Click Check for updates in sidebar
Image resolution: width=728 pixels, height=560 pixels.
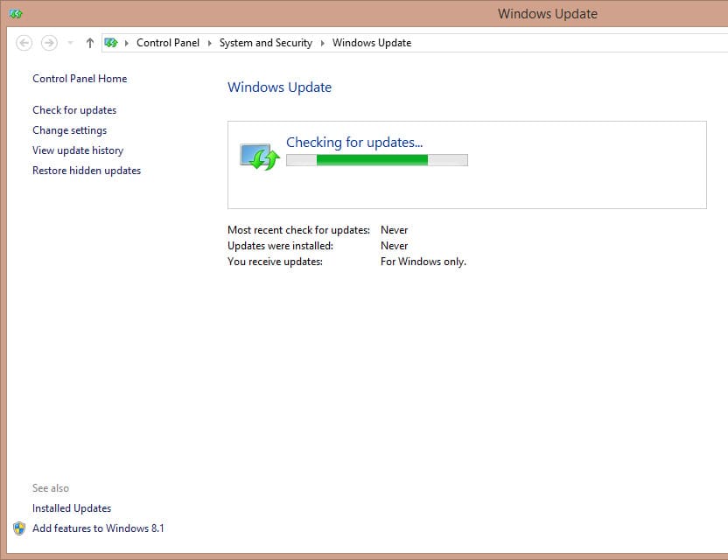pyautogui.click(x=74, y=110)
